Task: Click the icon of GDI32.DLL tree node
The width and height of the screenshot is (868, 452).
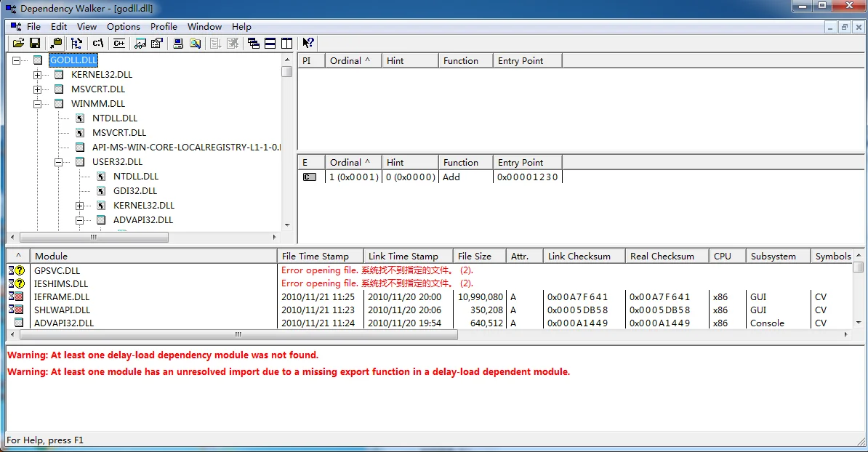Action: point(101,191)
